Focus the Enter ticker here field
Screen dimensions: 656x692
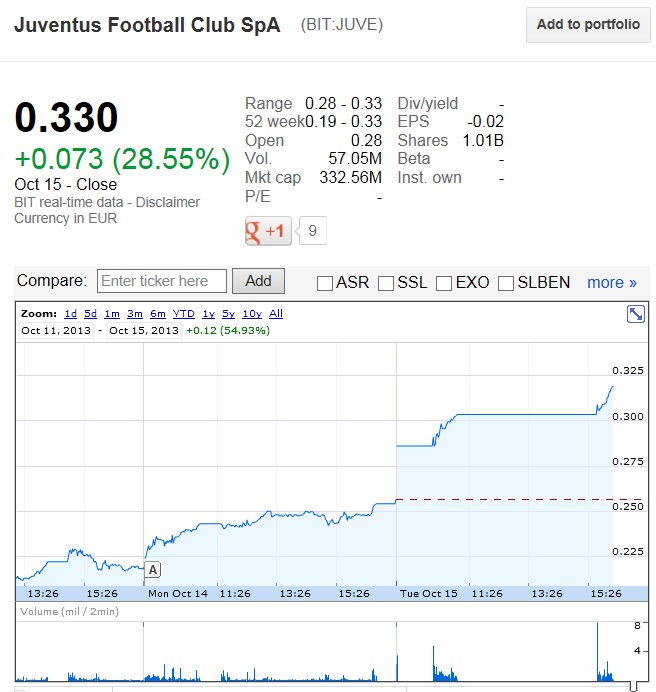click(163, 281)
